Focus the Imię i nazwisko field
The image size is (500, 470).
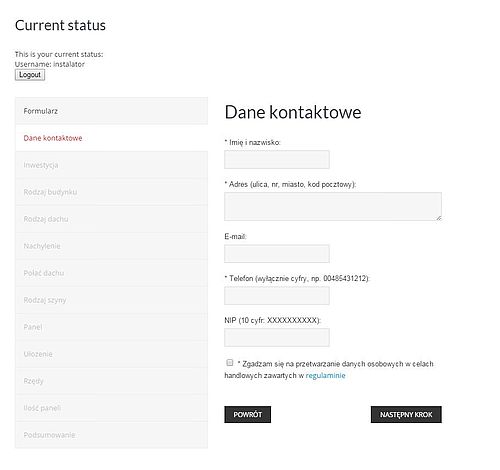pyautogui.click(x=277, y=159)
